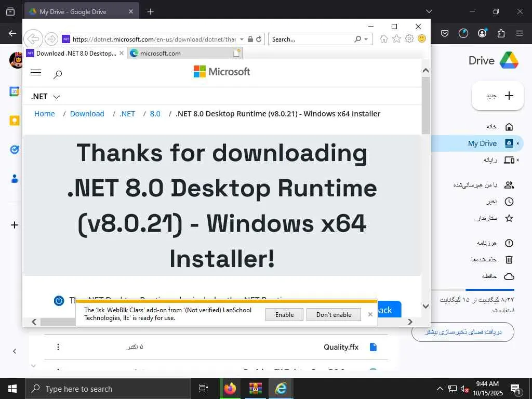Image resolution: width=532 pixels, height=399 pixels.
Task: Open the Microsoft page hamburger menu
Action: click(x=36, y=72)
